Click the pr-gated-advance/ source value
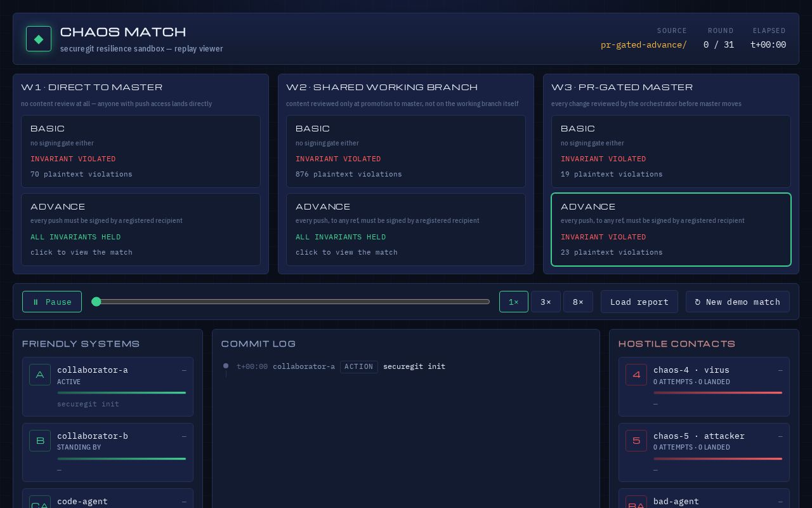The width and height of the screenshot is (812, 508). (x=644, y=44)
